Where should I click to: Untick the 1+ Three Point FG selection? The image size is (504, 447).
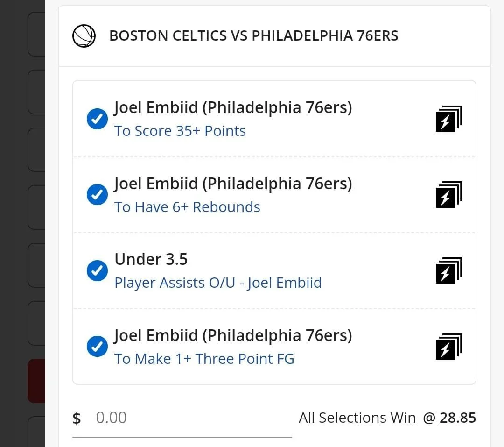point(97,347)
